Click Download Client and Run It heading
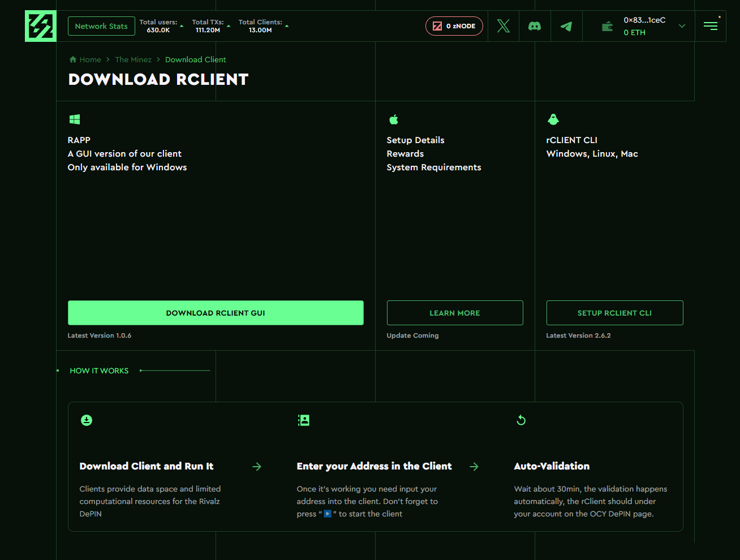Screen dimensions: 740x560 tap(147, 466)
